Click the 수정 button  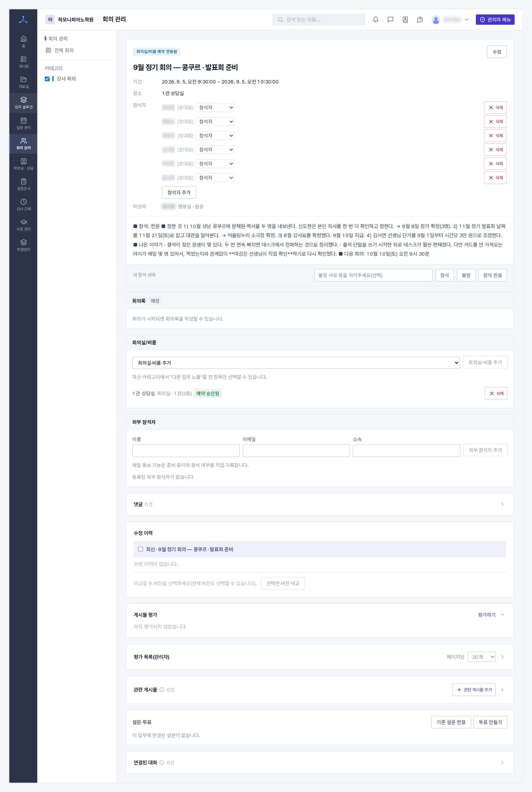point(497,52)
